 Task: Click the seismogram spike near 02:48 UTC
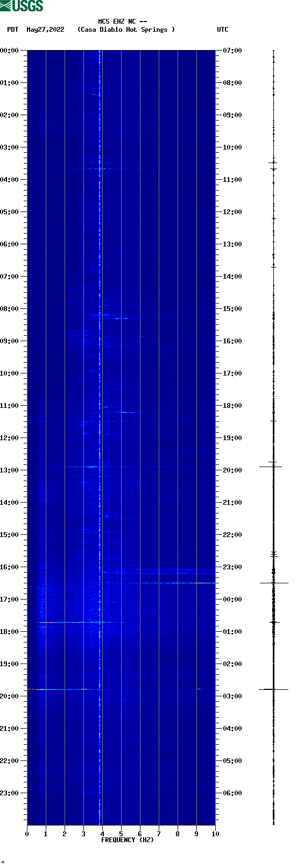[274, 689]
